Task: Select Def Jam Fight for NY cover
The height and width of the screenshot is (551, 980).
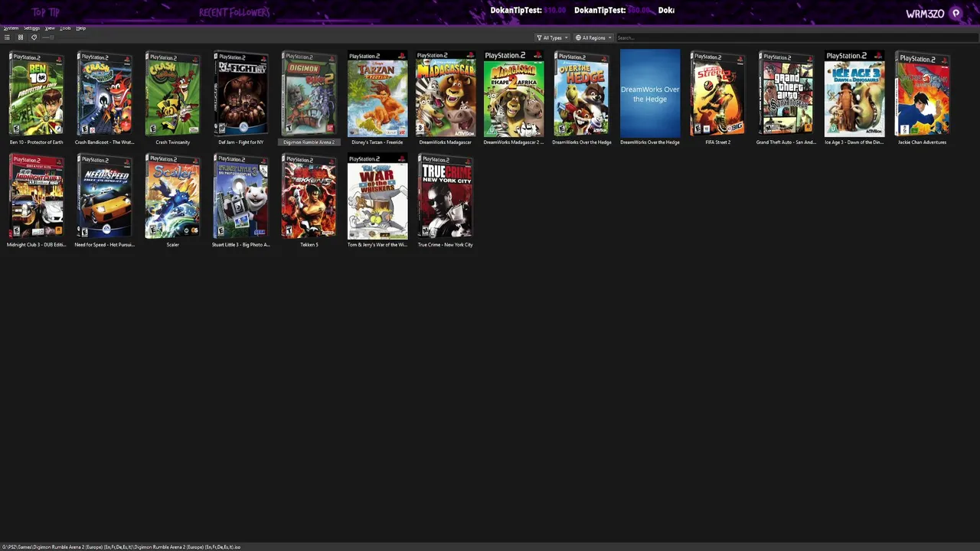Action: click(x=240, y=94)
